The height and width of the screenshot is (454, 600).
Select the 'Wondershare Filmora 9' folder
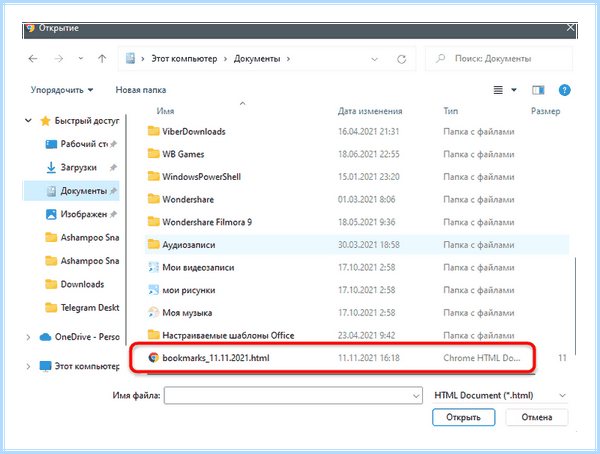click(x=207, y=222)
